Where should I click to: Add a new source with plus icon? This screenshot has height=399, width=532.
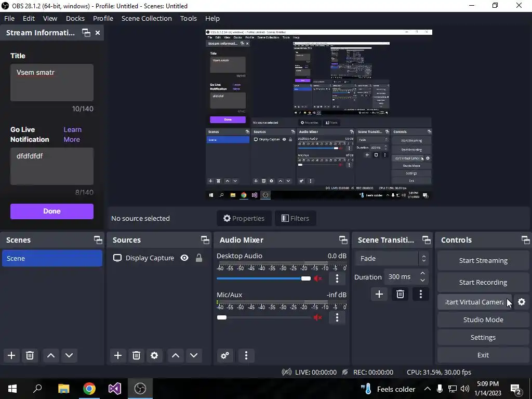(118, 355)
